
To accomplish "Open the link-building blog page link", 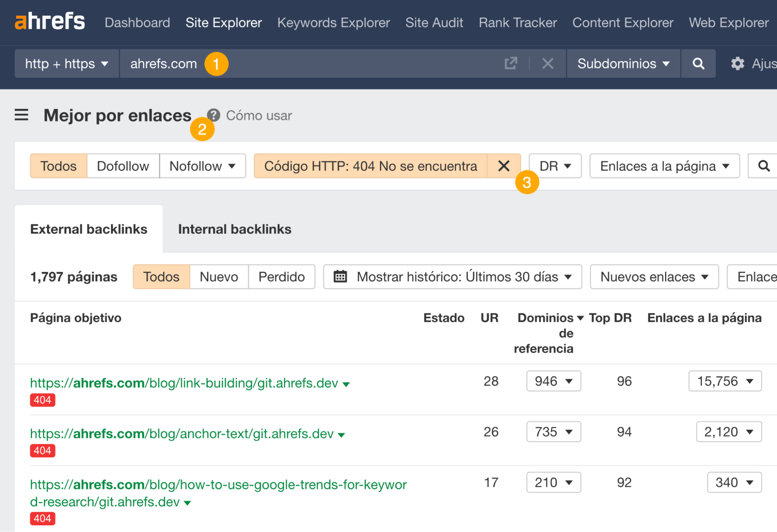I will pos(183,383).
